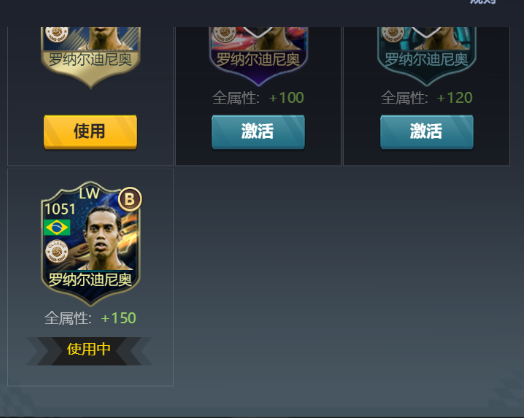Select the 使用中 banner ribbon
The width and height of the screenshot is (524, 418).
89,351
